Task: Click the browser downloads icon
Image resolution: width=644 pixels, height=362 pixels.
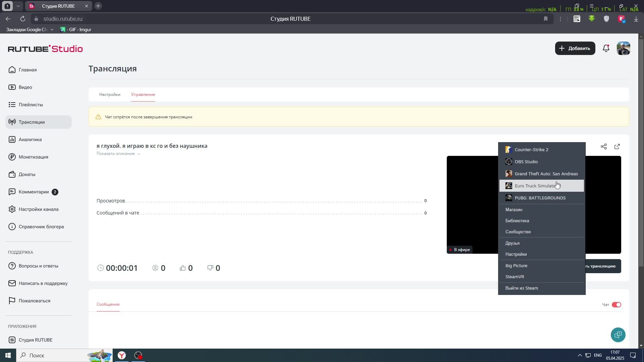Action: [x=636, y=19]
